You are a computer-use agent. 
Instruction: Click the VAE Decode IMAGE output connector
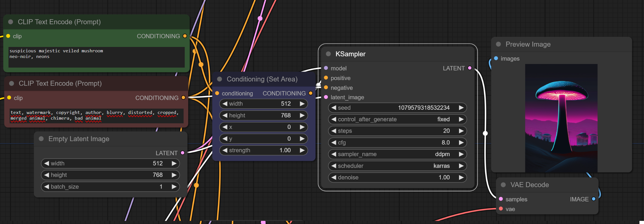click(x=594, y=199)
